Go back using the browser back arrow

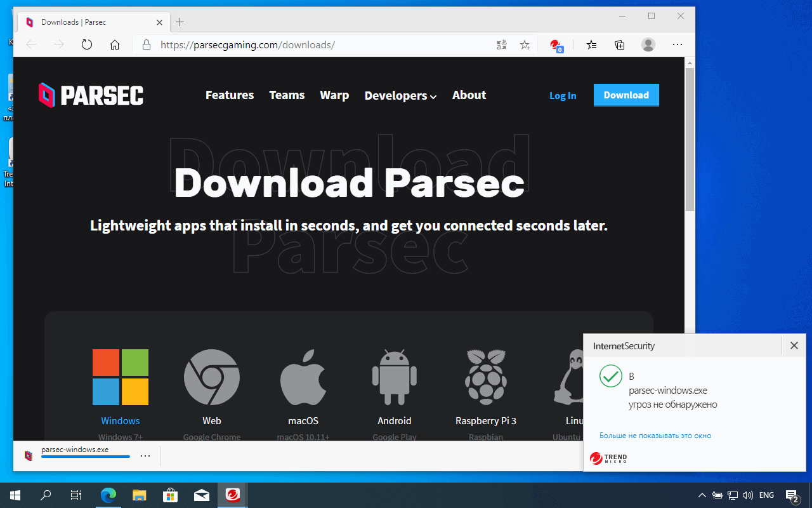tap(31, 44)
